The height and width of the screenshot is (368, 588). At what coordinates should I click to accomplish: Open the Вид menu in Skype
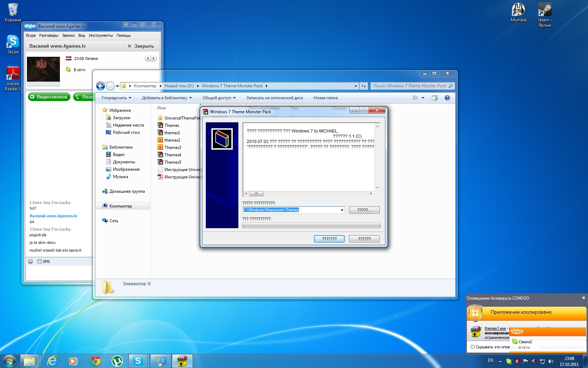tap(82, 35)
